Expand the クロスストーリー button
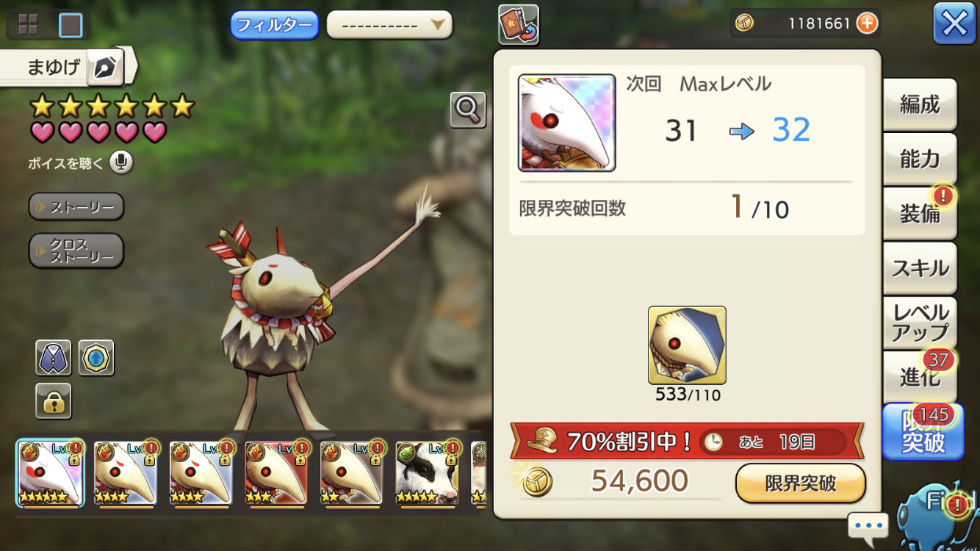Image resolution: width=980 pixels, height=551 pixels. click(76, 251)
